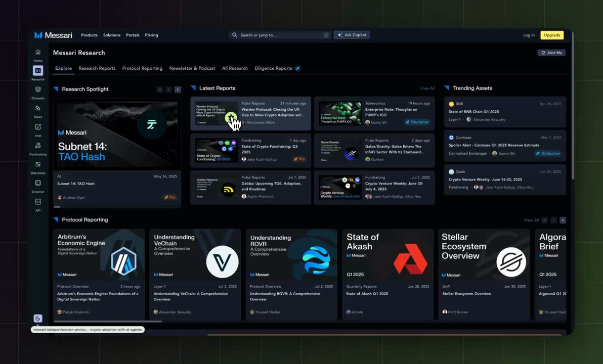Open the Products menu

89,35
